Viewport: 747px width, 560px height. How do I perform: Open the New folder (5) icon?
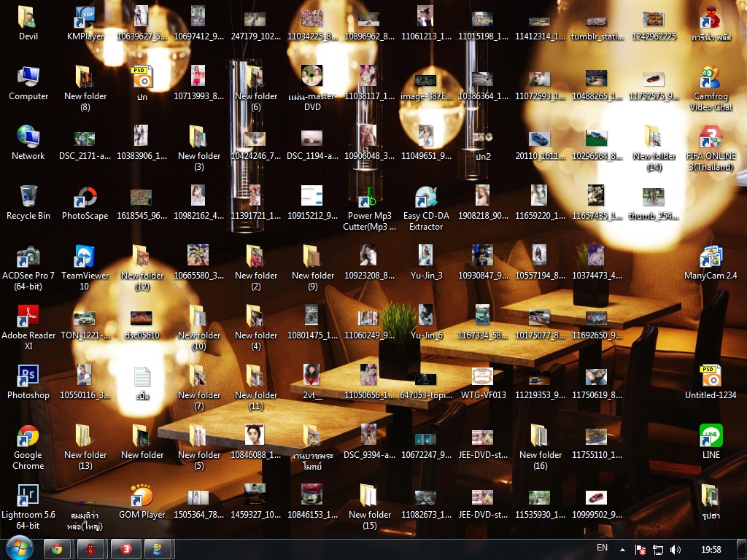(198, 448)
